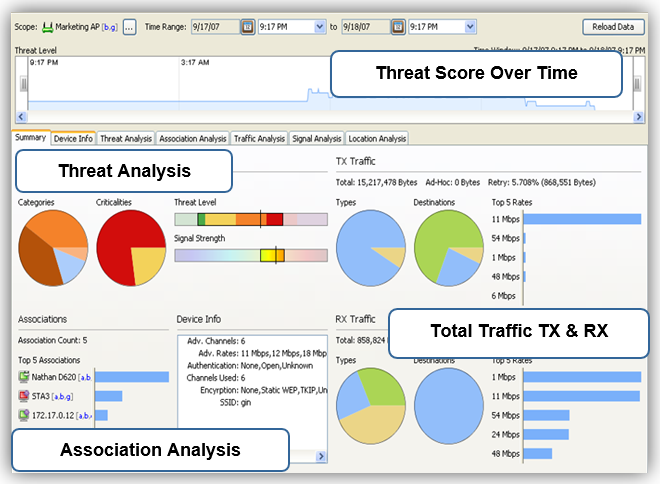Click the start date field 9/17/07
The width and height of the screenshot is (660, 484).
pos(216,27)
